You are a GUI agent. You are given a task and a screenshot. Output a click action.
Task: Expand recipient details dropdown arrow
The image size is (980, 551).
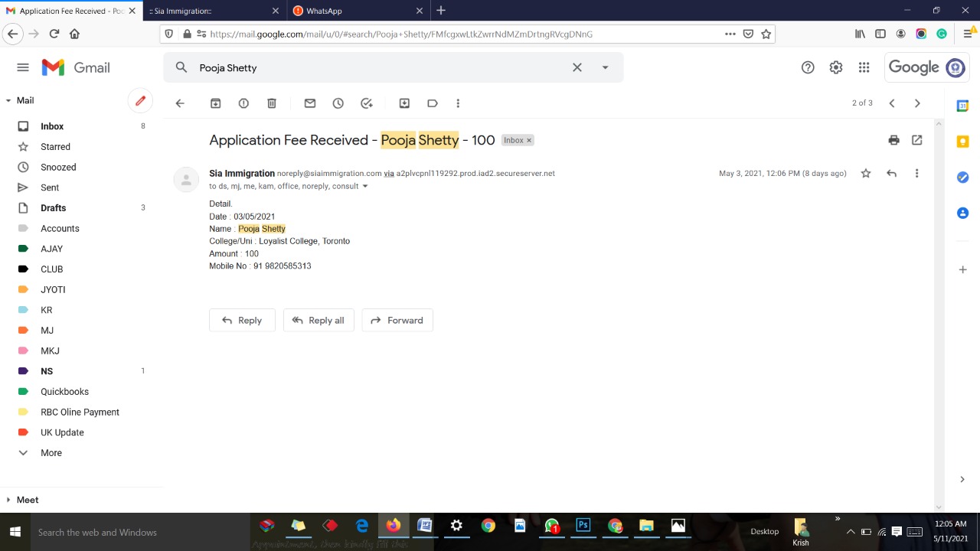coord(364,187)
